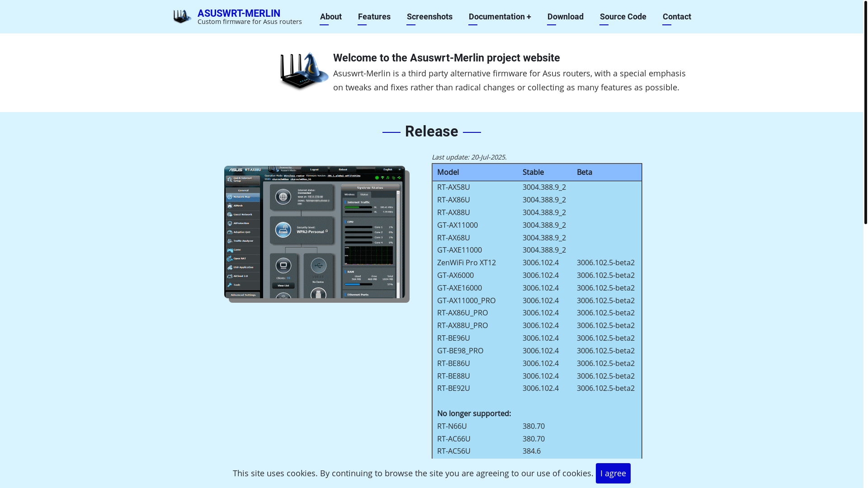Click the GT-AX11000 model name

tap(458, 225)
